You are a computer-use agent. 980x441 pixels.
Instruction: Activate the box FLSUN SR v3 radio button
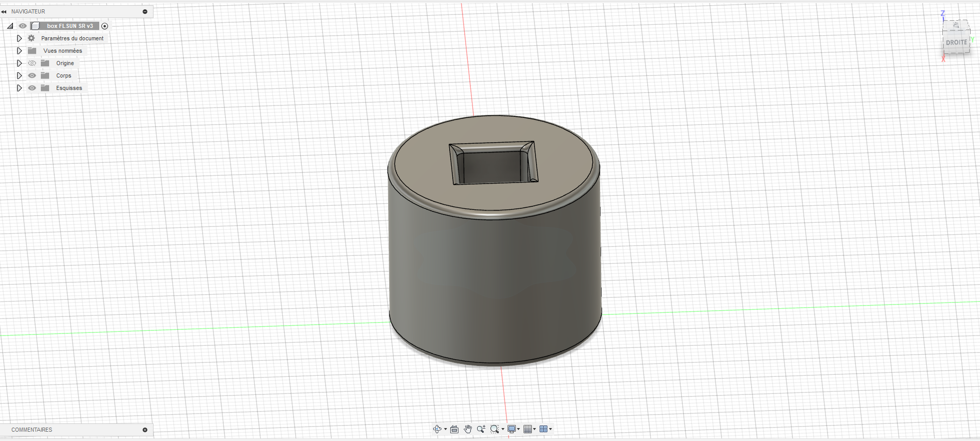tap(105, 26)
